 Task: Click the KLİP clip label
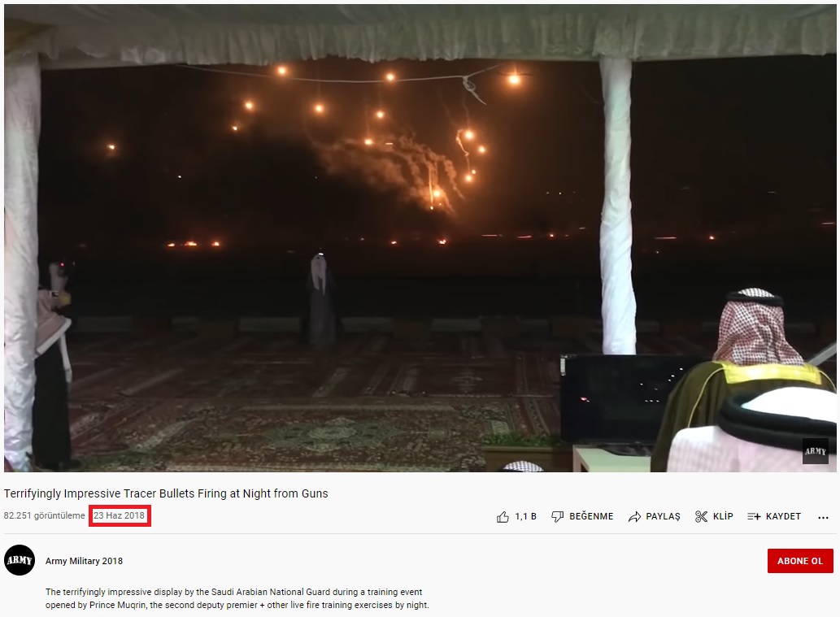click(723, 516)
